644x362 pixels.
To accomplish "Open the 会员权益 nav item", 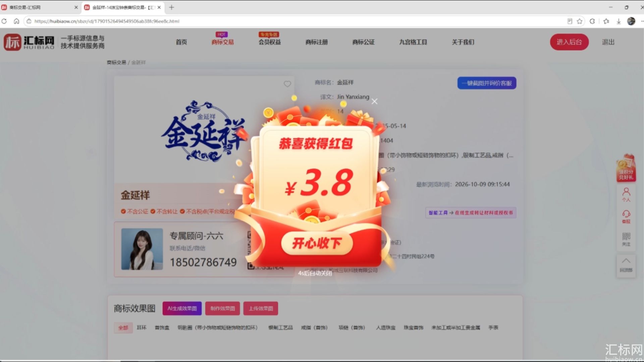I will point(270,42).
